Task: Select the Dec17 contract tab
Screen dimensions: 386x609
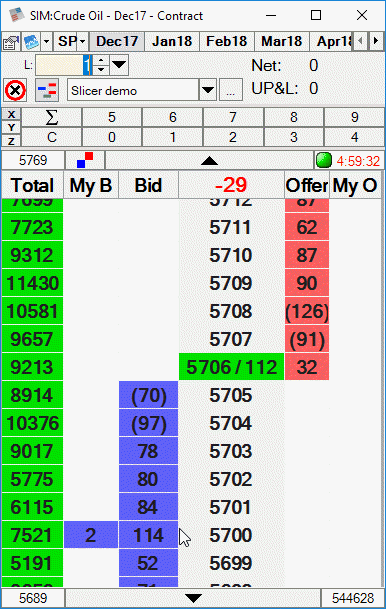Action: click(117, 41)
